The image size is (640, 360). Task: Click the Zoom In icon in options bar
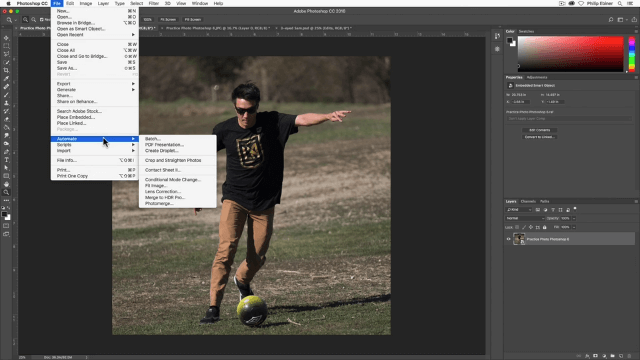[x=25, y=20]
